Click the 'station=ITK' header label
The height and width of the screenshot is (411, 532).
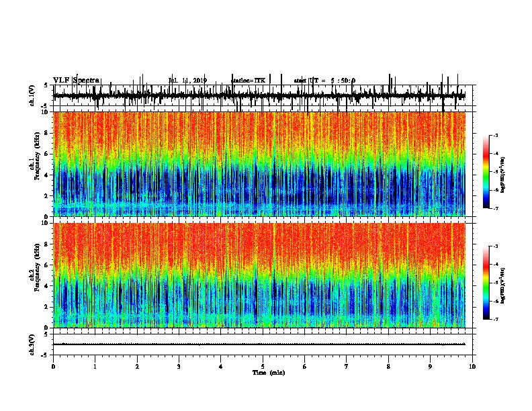(x=248, y=81)
